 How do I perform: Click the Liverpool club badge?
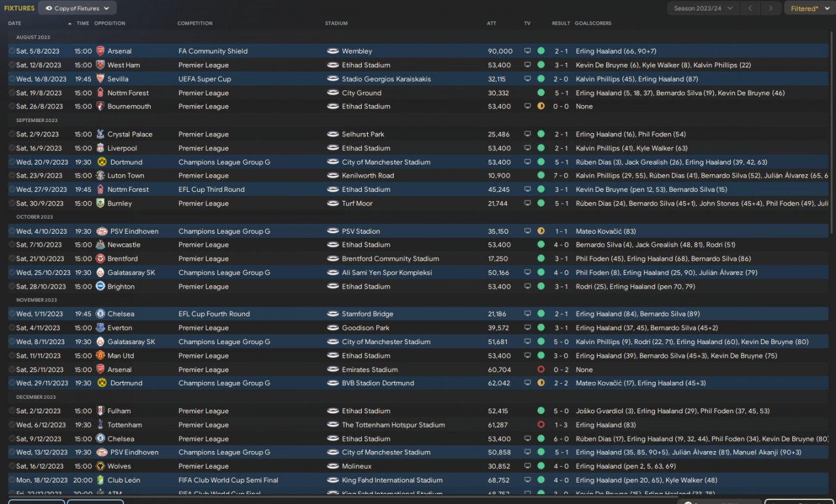pos(100,148)
